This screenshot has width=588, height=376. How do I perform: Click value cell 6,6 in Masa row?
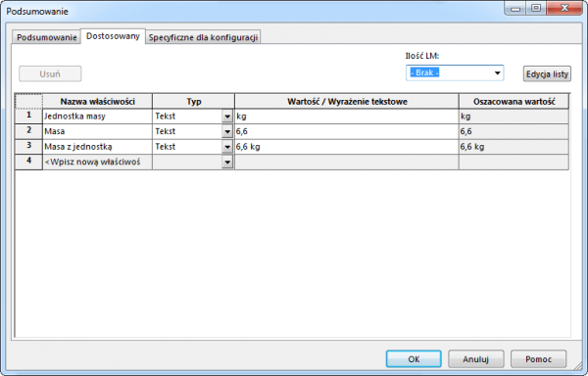(347, 131)
